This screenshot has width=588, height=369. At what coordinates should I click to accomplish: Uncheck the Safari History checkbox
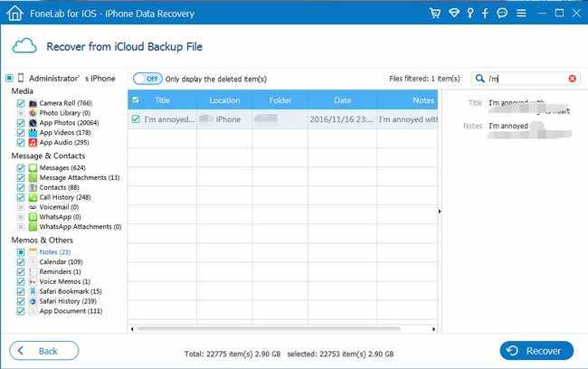pyautogui.click(x=21, y=301)
